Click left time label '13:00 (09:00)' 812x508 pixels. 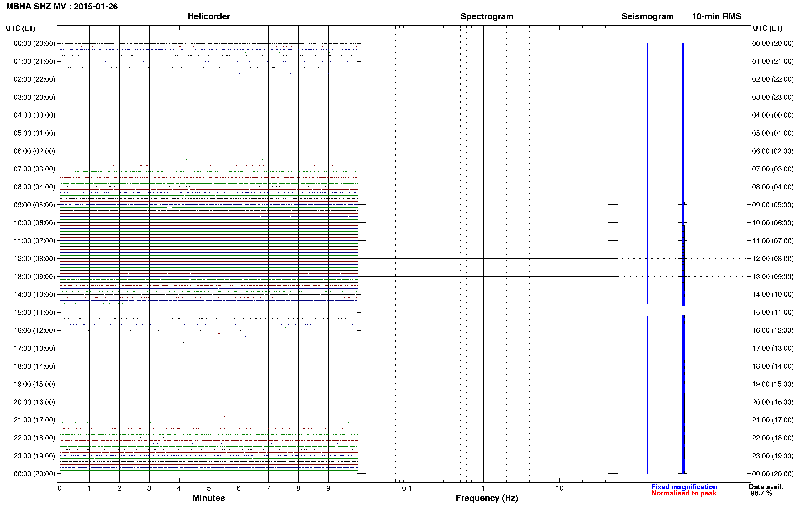[x=34, y=277]
